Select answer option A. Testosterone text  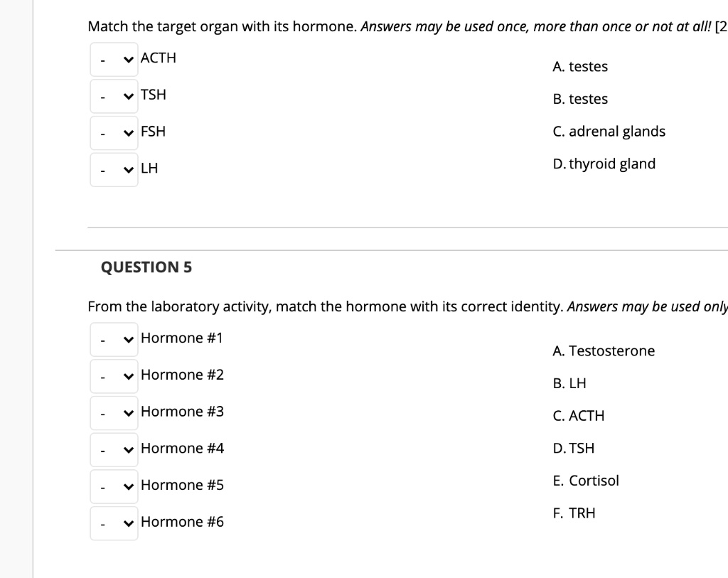[x=604, y=350]
